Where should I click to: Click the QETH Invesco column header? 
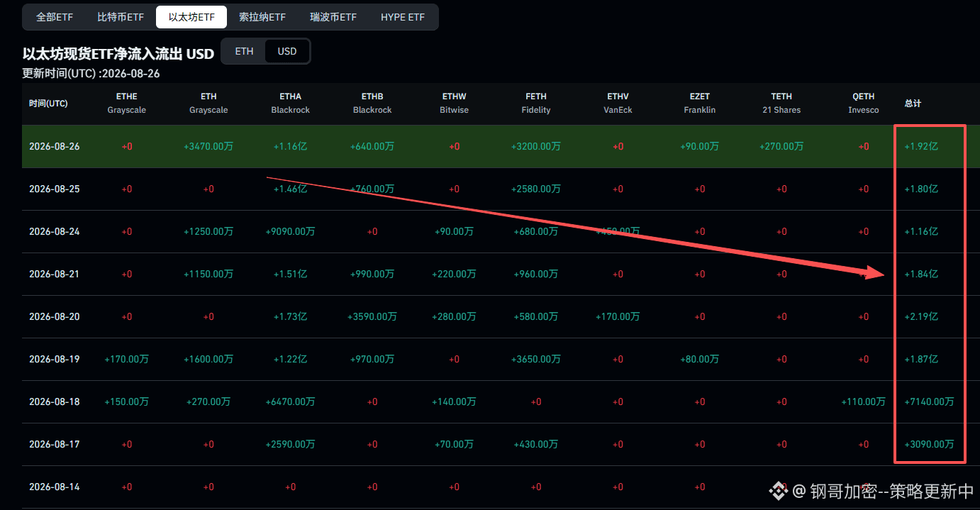tap(864, 104)
